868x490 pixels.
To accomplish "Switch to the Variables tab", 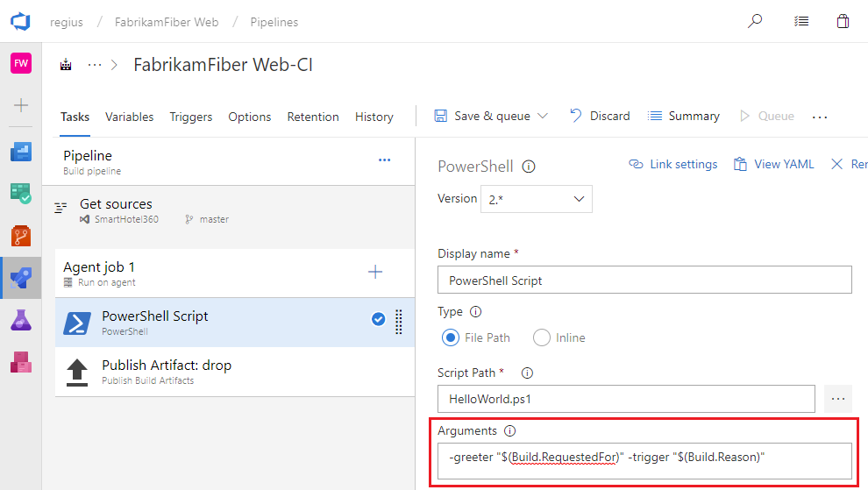I will point(129,117).
